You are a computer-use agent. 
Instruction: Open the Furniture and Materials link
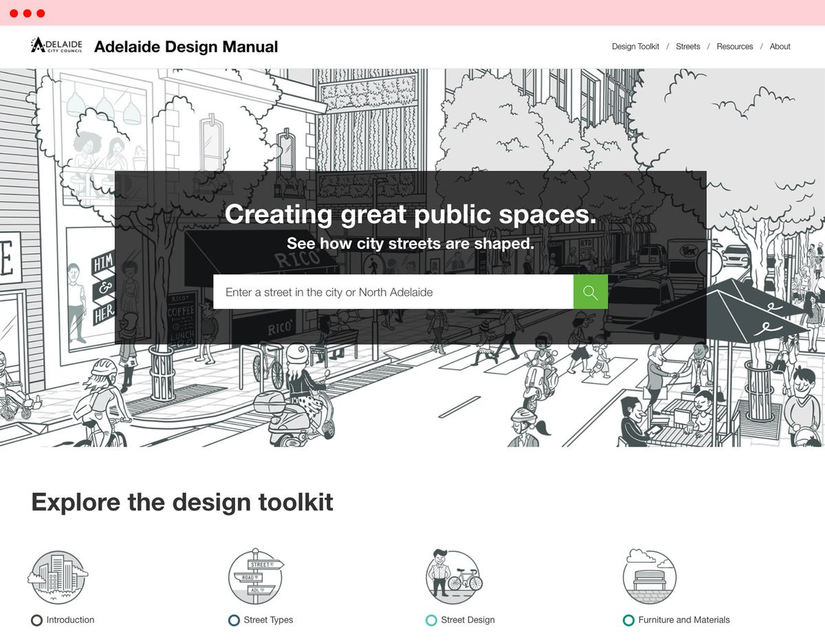(x=676, y=620)
